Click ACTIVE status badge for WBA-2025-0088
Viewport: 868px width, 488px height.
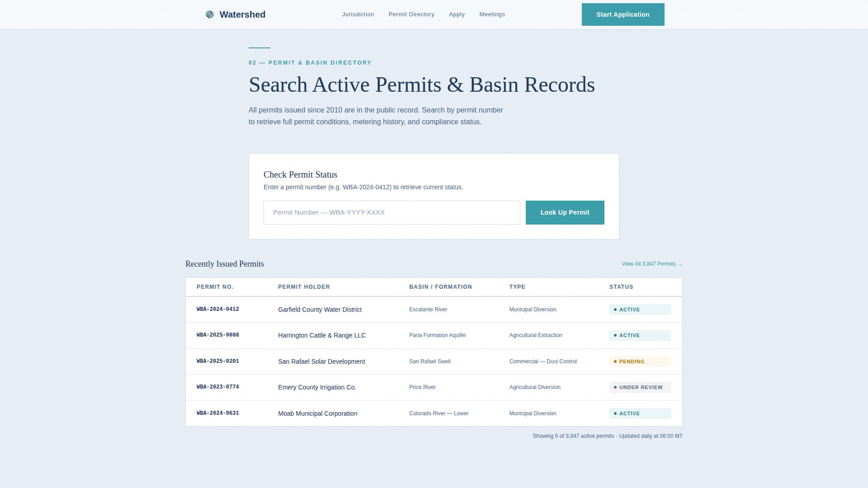pyautogui.click(x=640, y=335)
